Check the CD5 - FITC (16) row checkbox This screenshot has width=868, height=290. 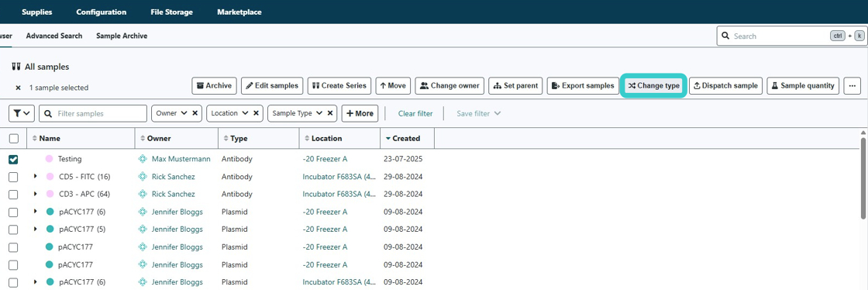14,177
